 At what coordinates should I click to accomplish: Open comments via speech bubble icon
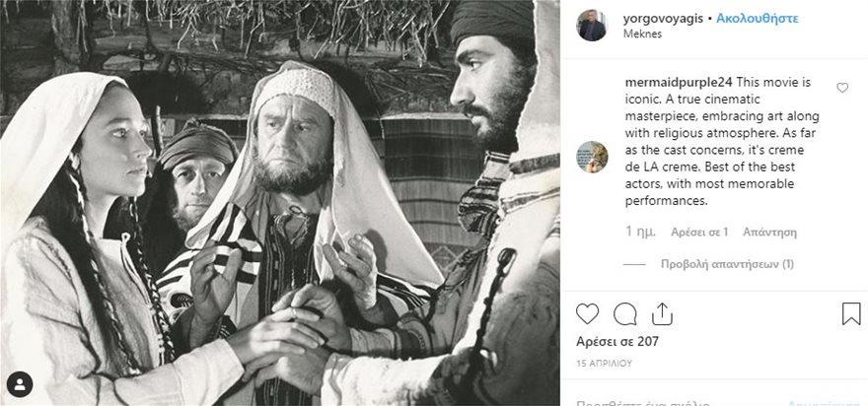(624, 313)
